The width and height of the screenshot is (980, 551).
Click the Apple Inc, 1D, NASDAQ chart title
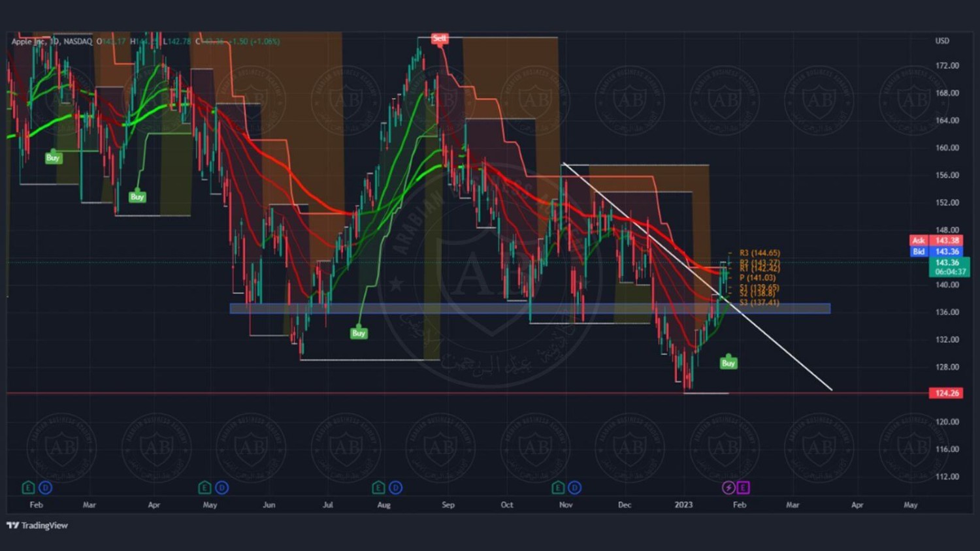(x=52, y=41)
